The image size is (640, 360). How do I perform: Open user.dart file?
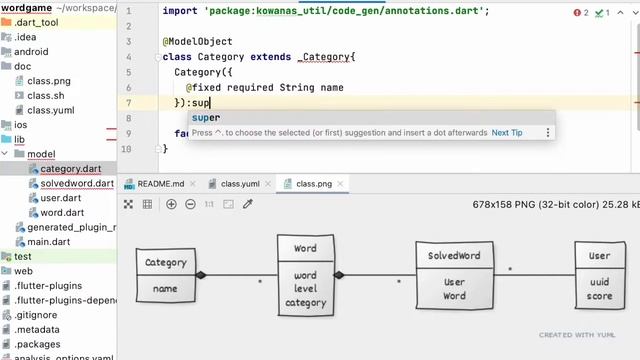tap(60, 198)
